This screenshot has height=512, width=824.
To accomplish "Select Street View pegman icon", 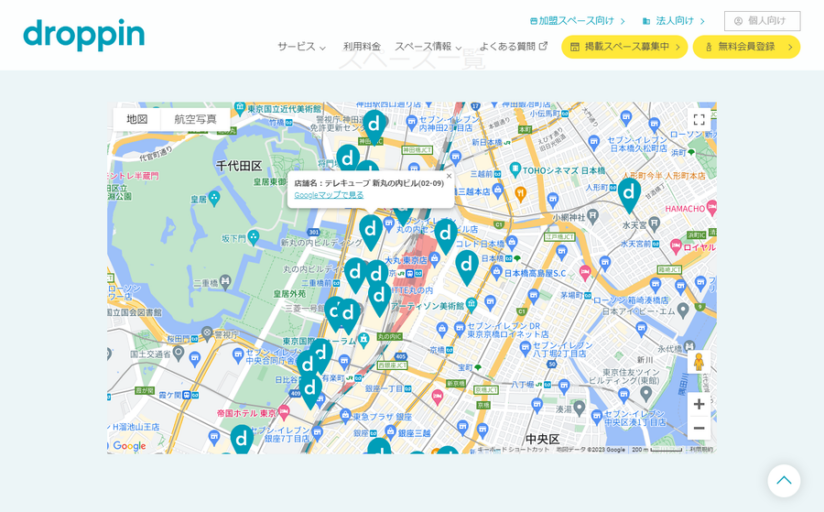I will [x=698, y=362].
